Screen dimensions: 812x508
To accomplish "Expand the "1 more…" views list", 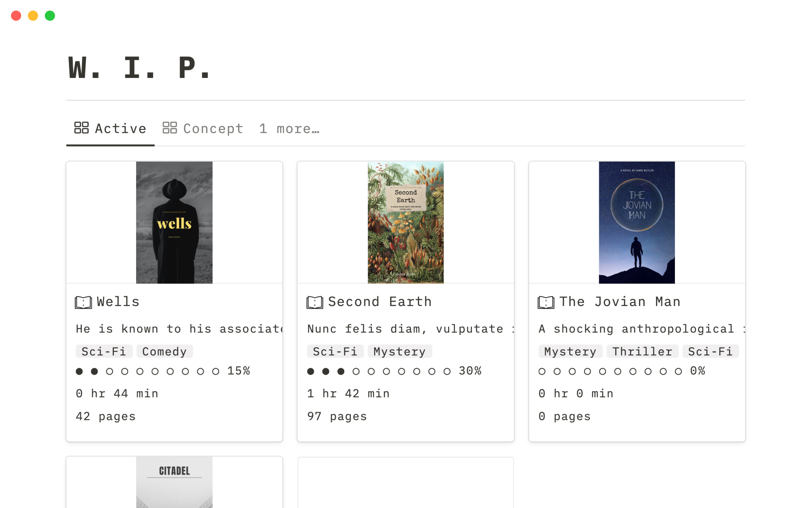I will tap(289, 128).
